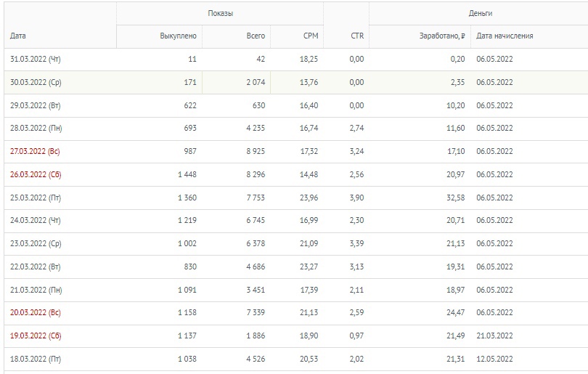Open the 31.03.2022 (Чт) date row
Screen dimensions: 588x374
coord(36,59)
